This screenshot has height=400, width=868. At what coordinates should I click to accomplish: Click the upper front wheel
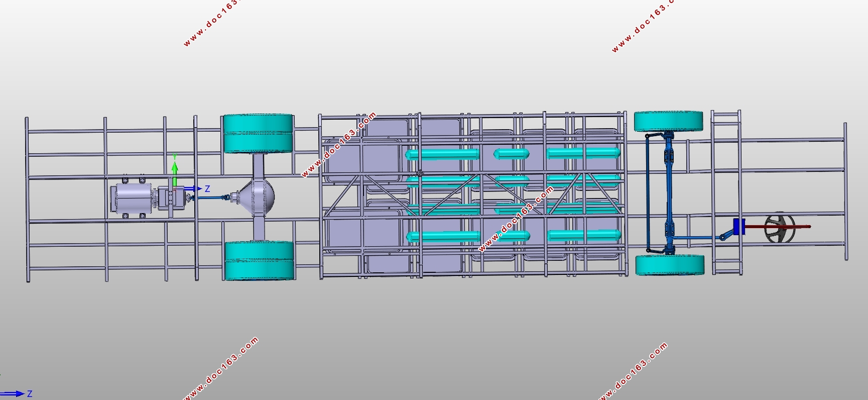pyautogui.click(x=668, y=122)
